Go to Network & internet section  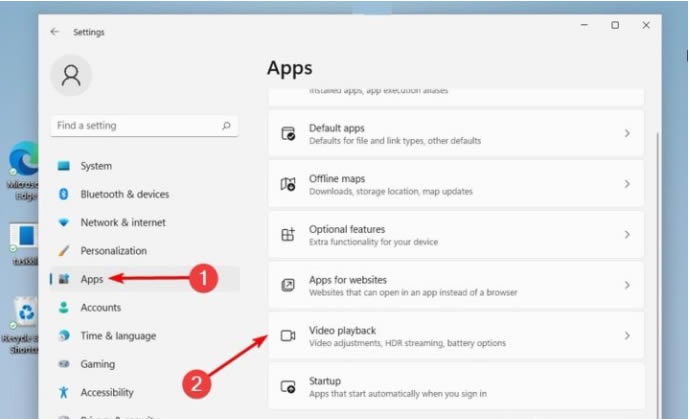point(123,222)
